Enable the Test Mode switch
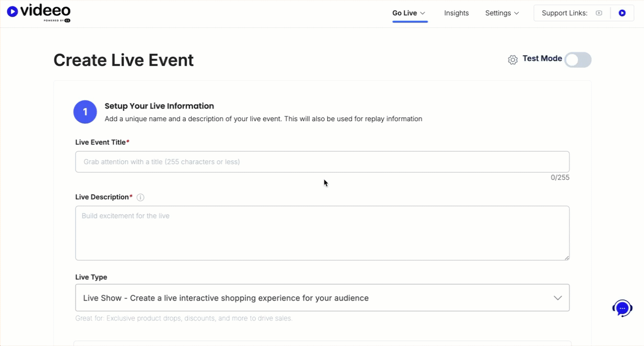 coord(578,60)
